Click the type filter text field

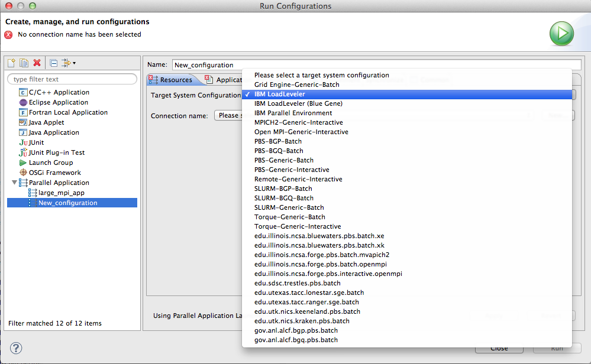click(x=72, y=79)
